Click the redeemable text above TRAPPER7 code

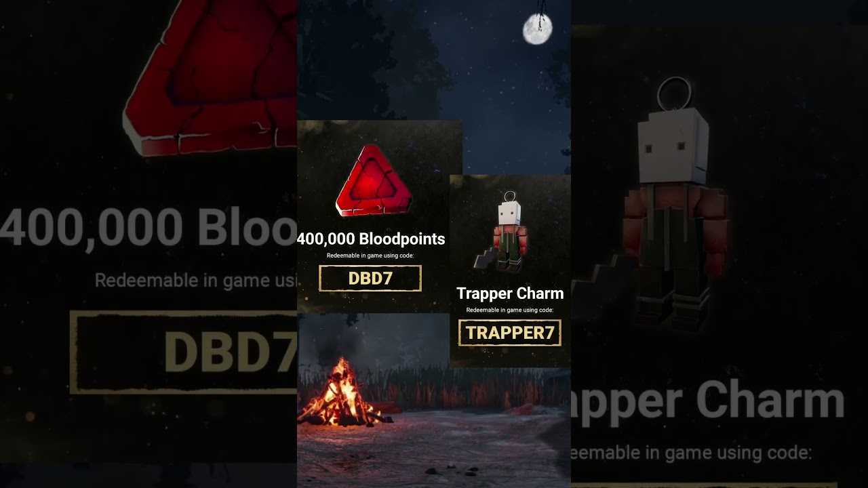510,310
